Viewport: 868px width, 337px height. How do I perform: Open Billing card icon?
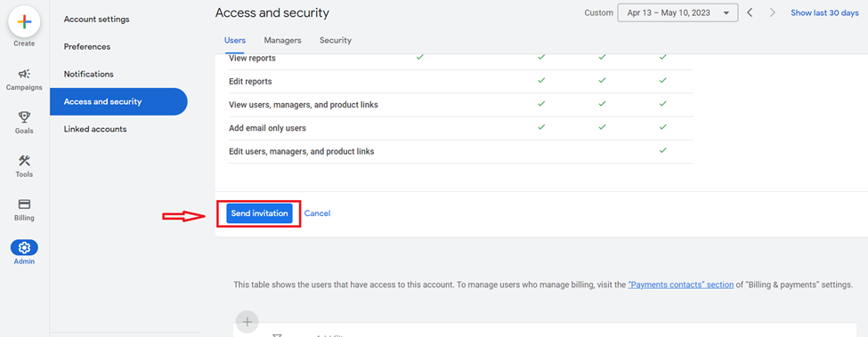click(24, 204)
